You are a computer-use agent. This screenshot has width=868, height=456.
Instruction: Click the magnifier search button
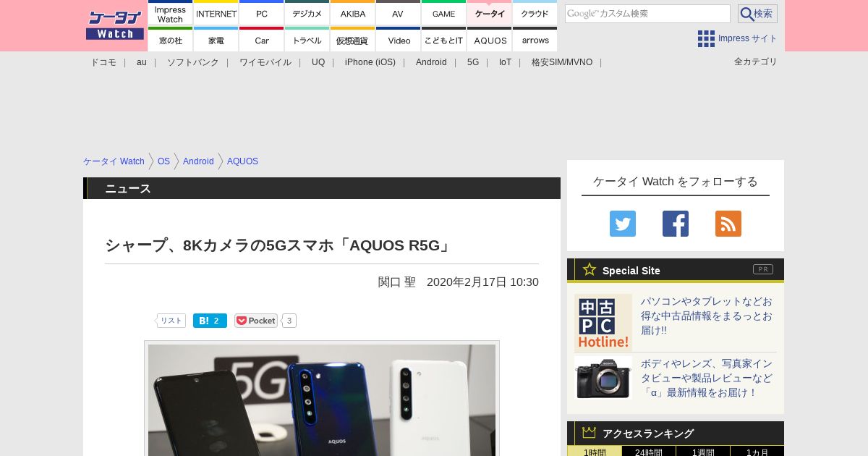[x=757, y=14]
